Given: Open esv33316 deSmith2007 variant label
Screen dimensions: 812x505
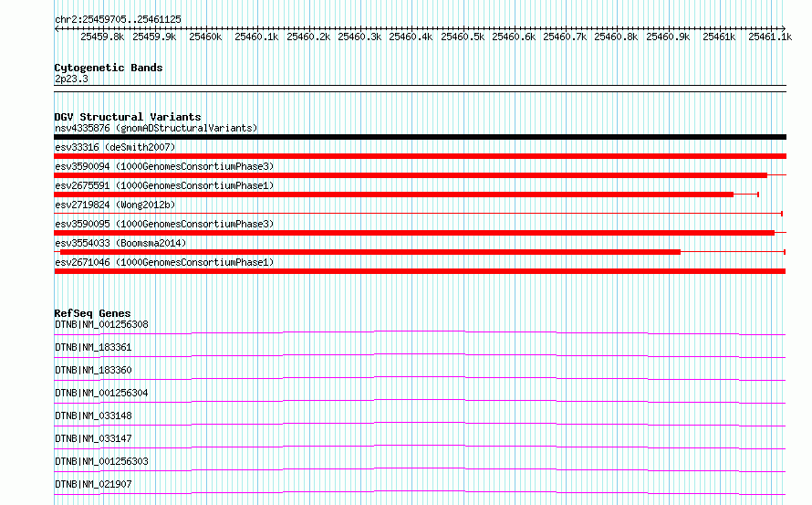Looking at the screenshot, I should point(115,147).
